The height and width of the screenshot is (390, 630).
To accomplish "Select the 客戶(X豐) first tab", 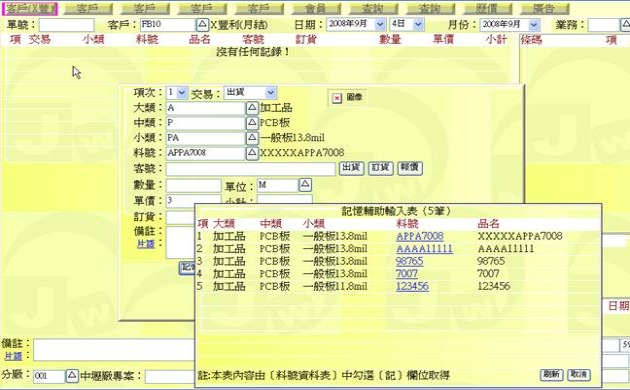I will (30, 9).
